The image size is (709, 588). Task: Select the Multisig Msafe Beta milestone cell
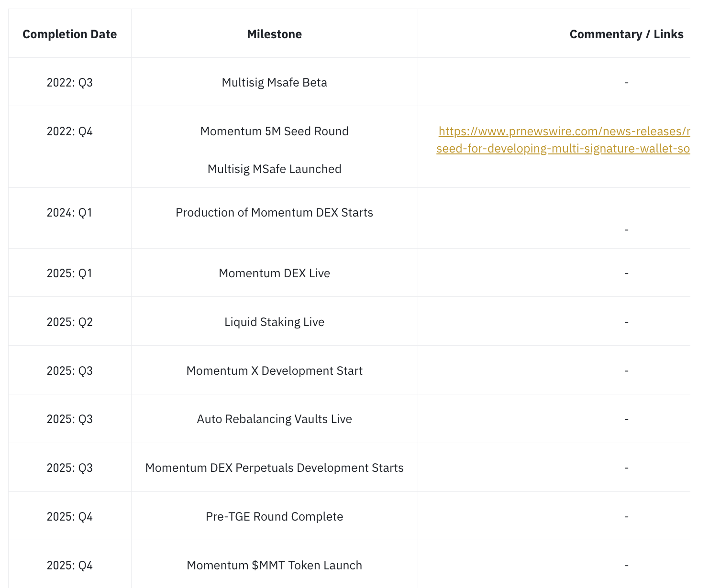[x=274, y=83]
